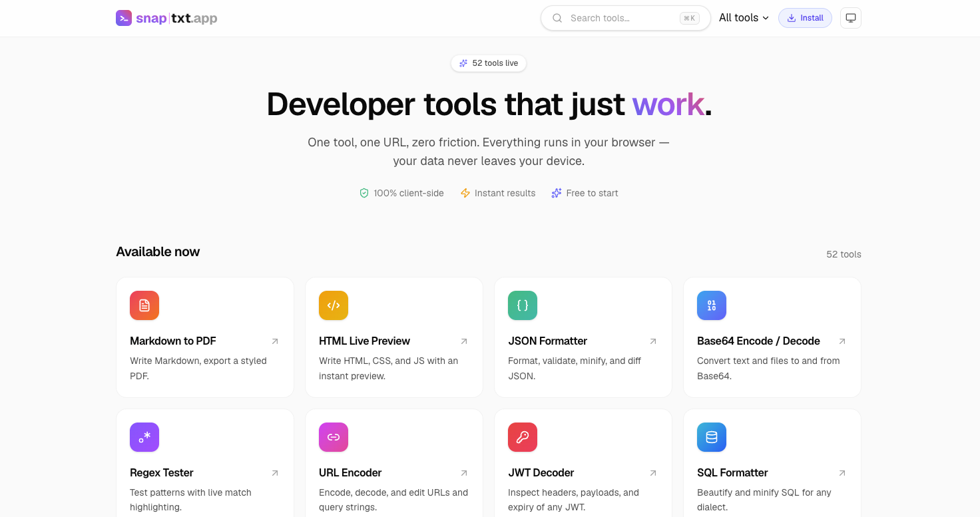Click the arrow icon on Base64 Encode / Decode card
This screenshot has height=517, width=980.
[x=842, y=341]
